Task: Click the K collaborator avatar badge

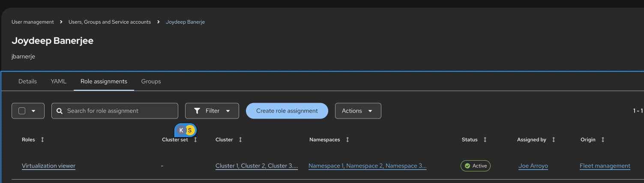Action: coord(181,130)
